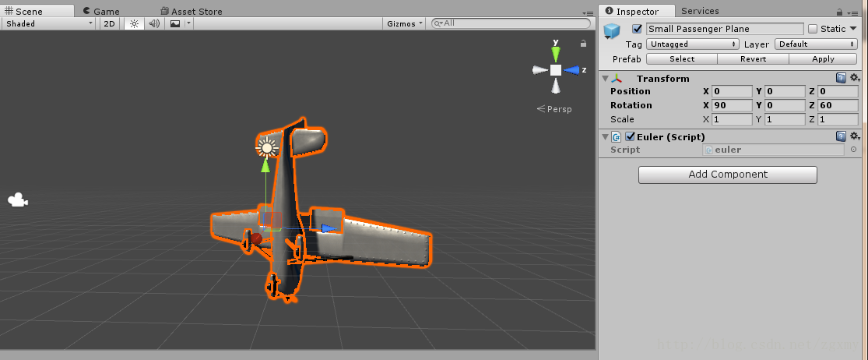Toggle the 2D view mode button
This screenshot has width=868, height=360.
pos(110,23)
